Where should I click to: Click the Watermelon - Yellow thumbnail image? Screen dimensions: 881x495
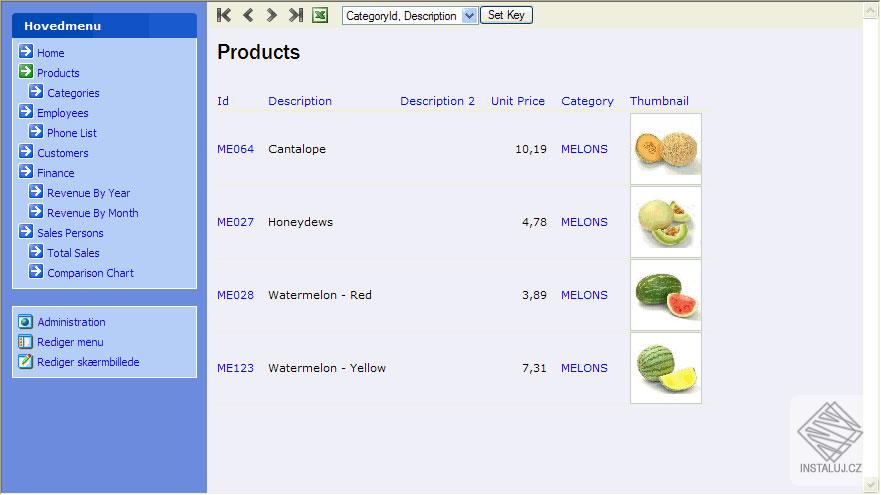pyautogui.click(x=666, y=368)
